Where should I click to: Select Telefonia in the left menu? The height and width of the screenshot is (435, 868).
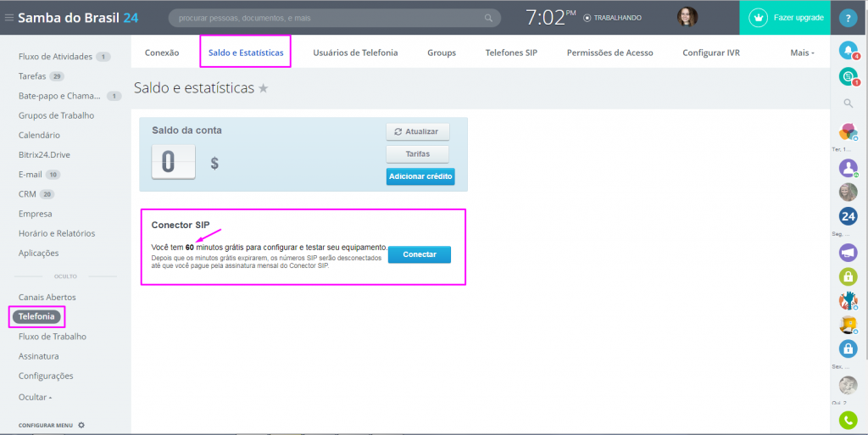[36, 316]
